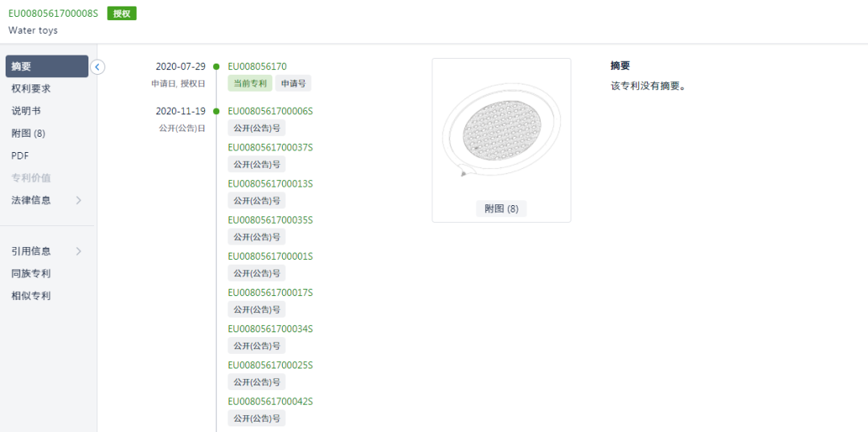Open the 权利要求 section
The image size is (868, 432).
pos(31,88)
